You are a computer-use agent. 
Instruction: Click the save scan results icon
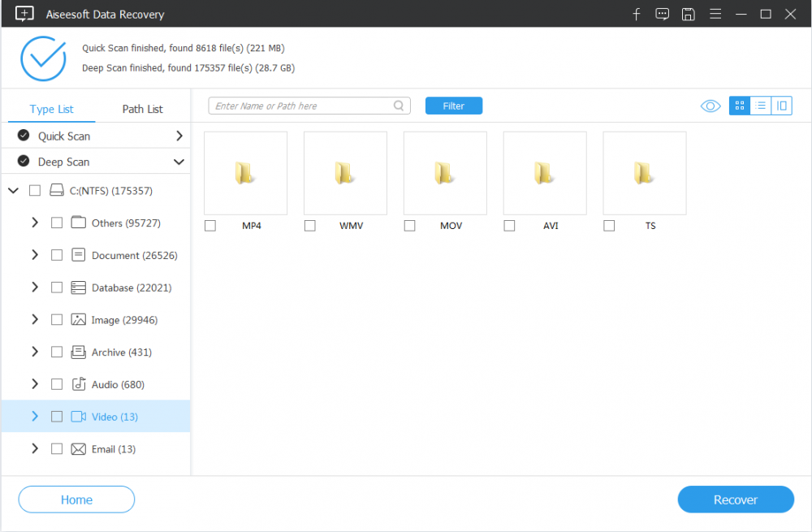(688, 14)
